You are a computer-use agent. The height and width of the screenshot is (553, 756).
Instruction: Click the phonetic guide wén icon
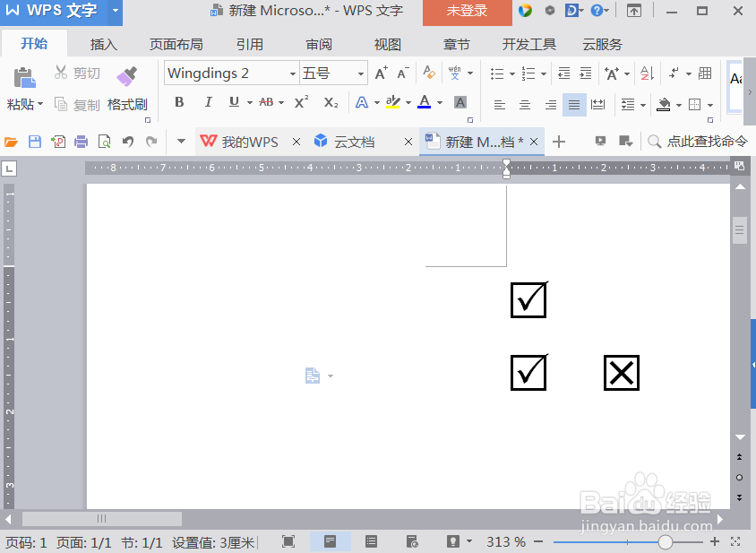coord(454,73)
